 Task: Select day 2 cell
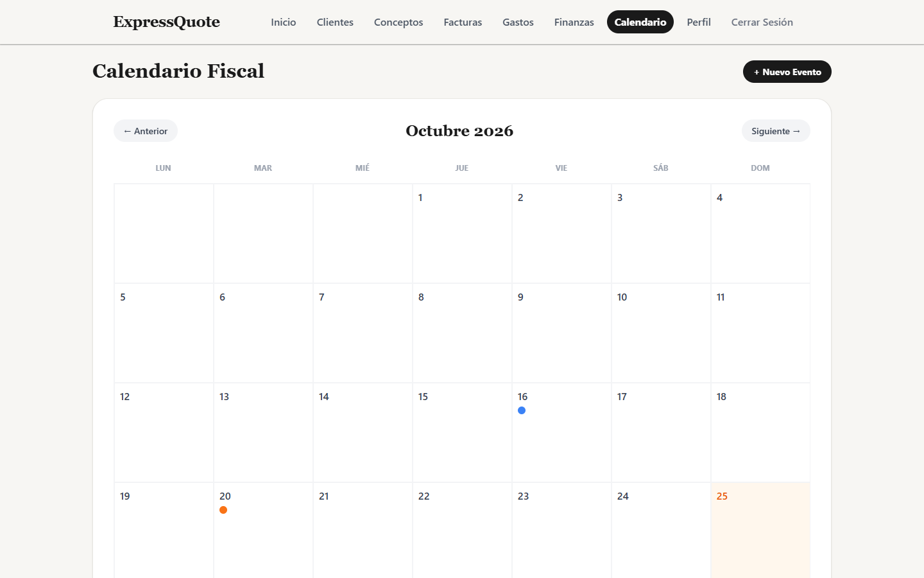tap(561, 234)
